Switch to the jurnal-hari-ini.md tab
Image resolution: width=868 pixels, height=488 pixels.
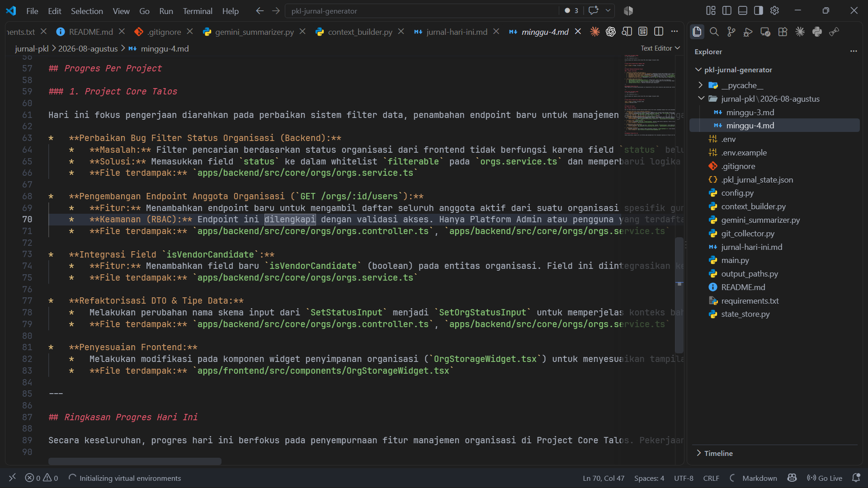457,32
